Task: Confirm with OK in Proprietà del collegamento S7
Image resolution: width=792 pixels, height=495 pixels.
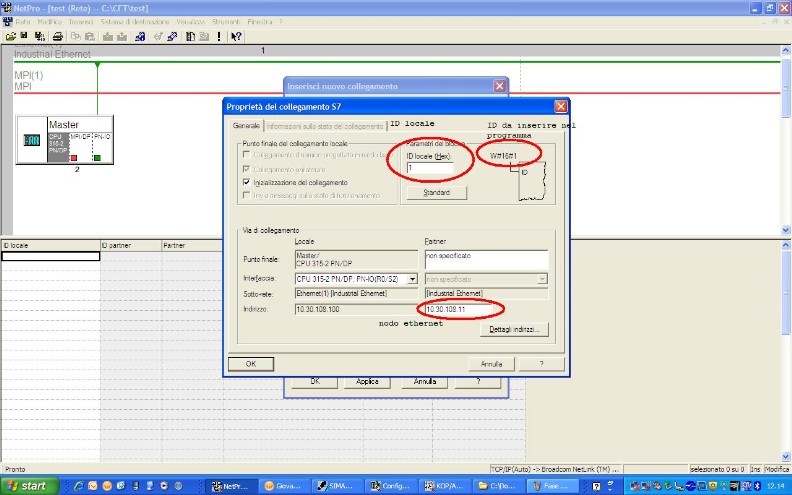Action: 251,364
